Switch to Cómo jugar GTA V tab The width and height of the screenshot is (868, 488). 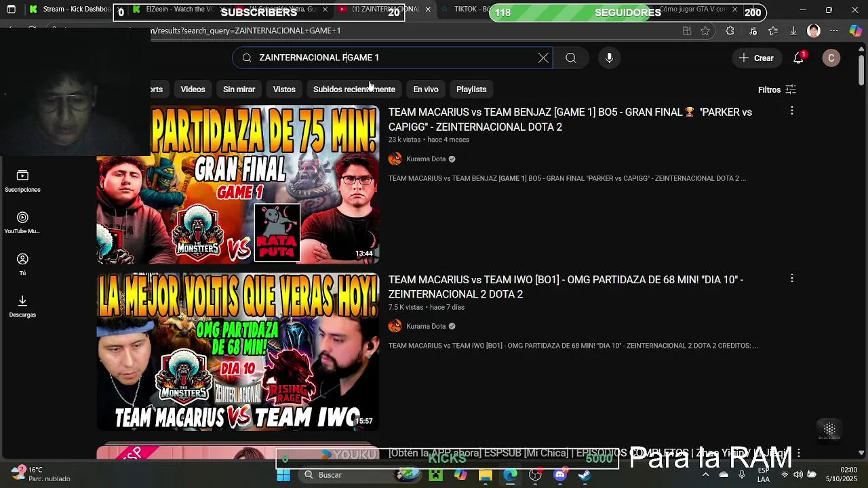(692, 9)
